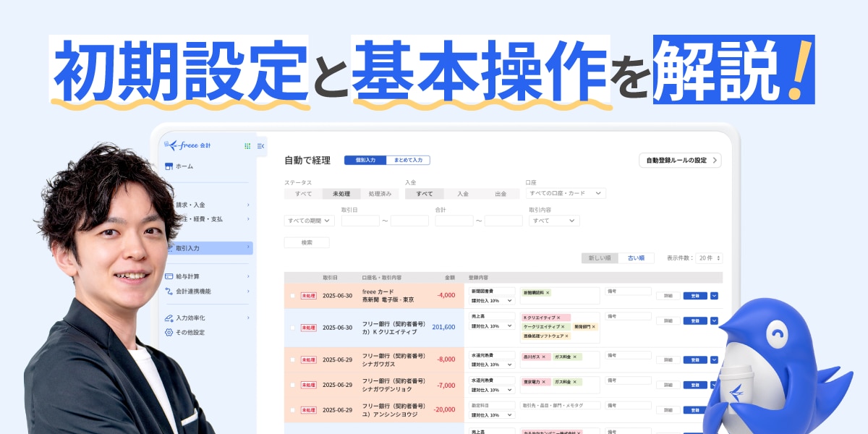This screenshot has width=868, height=434.
Task: Click the freee 会計 logo
Action: point(187,145)
